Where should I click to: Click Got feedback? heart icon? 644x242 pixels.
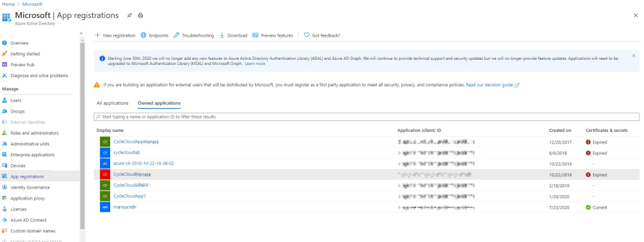[x=307, y=35]
